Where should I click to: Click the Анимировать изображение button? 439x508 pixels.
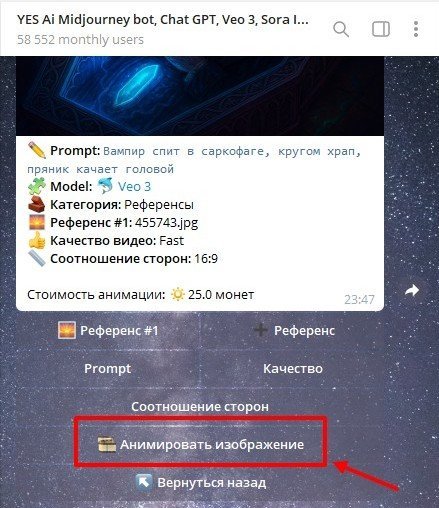click(x=200, y=445)
